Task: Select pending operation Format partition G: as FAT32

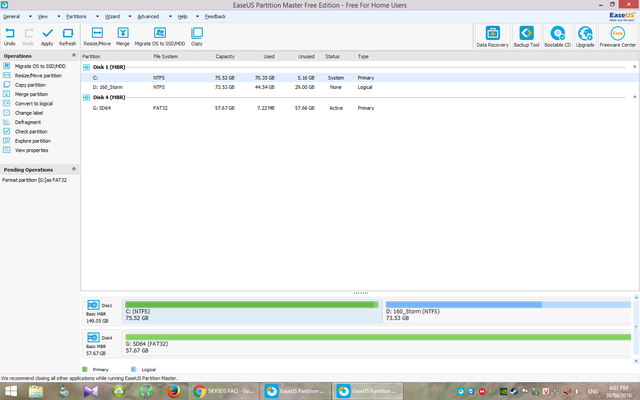Action: point(34,180)
